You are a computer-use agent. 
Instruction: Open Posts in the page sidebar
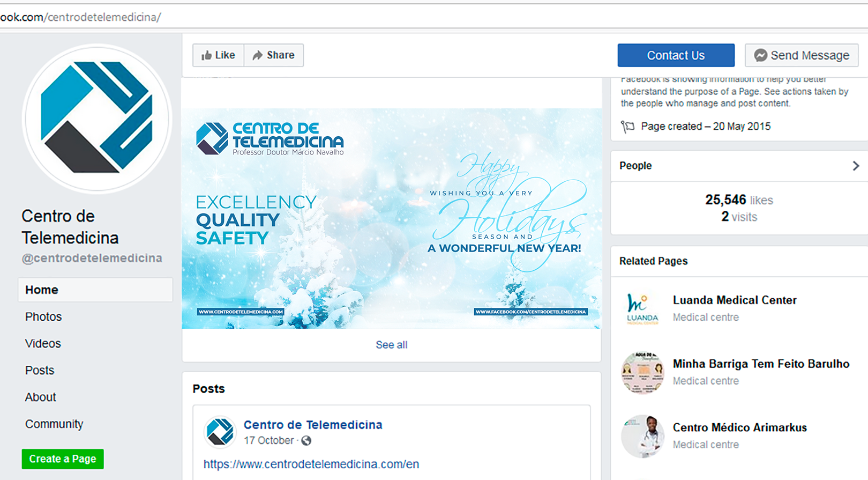[40, 370]
